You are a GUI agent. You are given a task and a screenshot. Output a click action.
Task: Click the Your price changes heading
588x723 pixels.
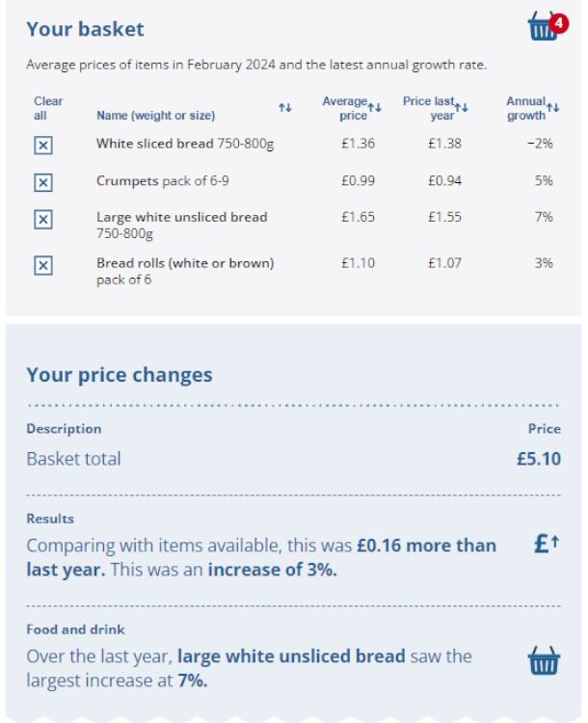click(119, 373)
